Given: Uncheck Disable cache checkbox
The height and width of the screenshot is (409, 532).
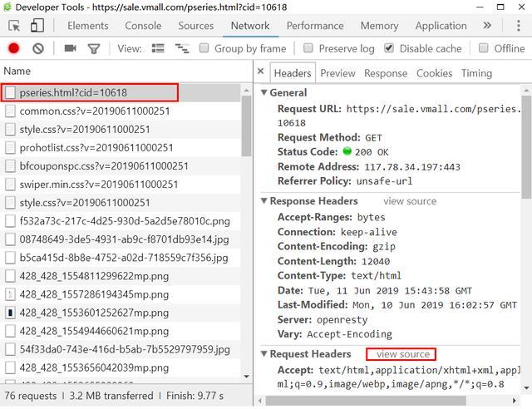Looking at the screenshot, I should [389, 48].
